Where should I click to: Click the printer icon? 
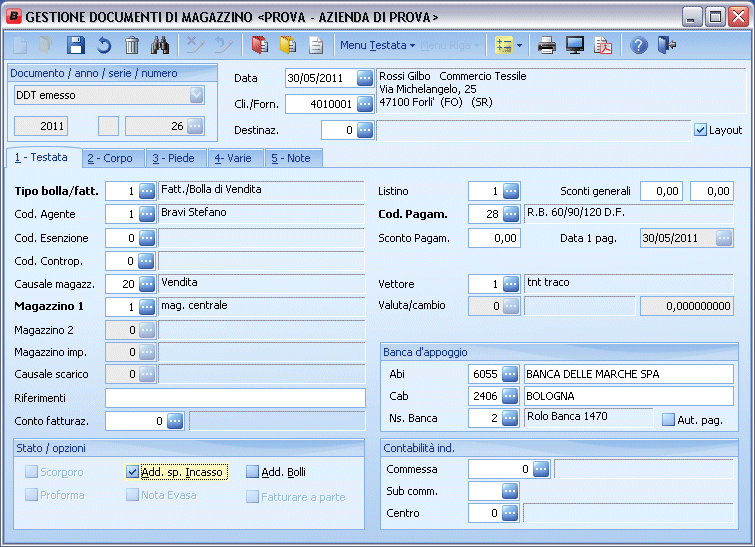[x=547, y=45]
